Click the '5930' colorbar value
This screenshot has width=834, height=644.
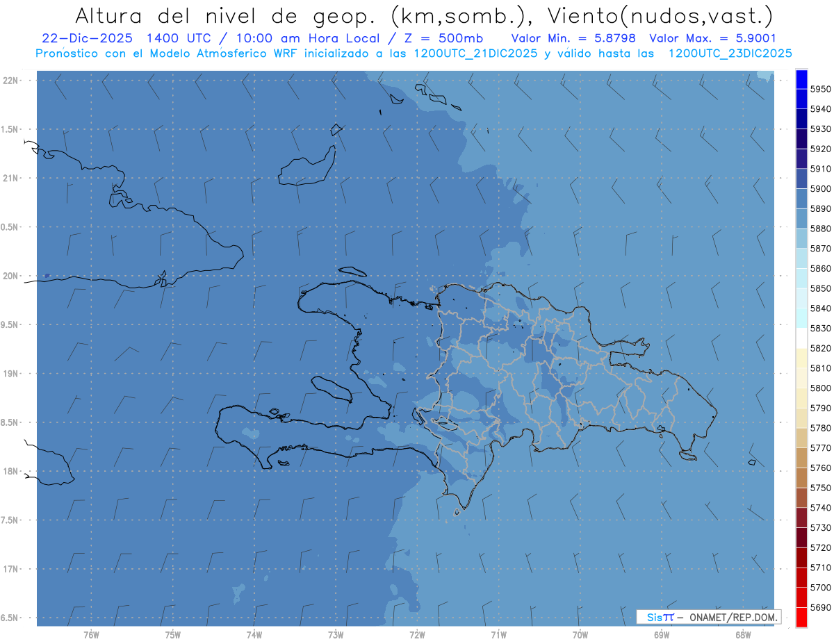(821, 129)
